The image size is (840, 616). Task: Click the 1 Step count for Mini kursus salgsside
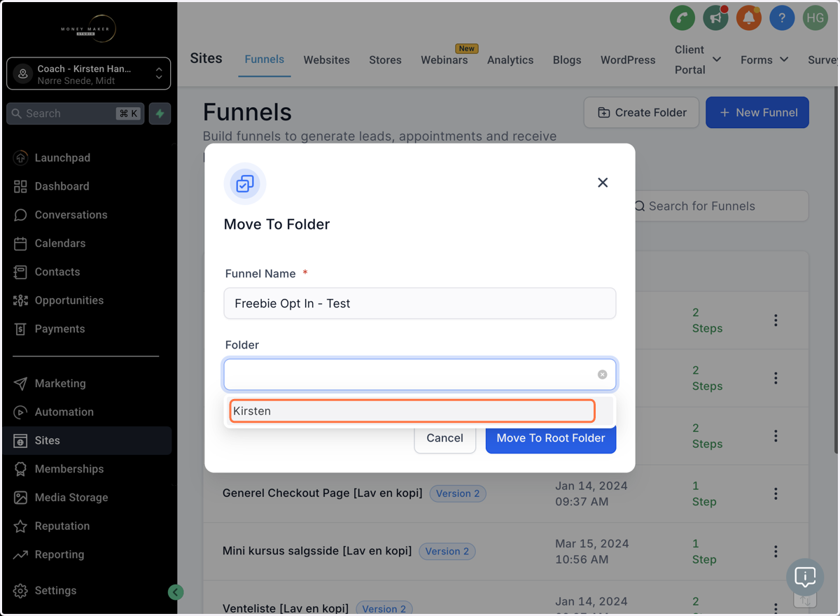[704, 552]
